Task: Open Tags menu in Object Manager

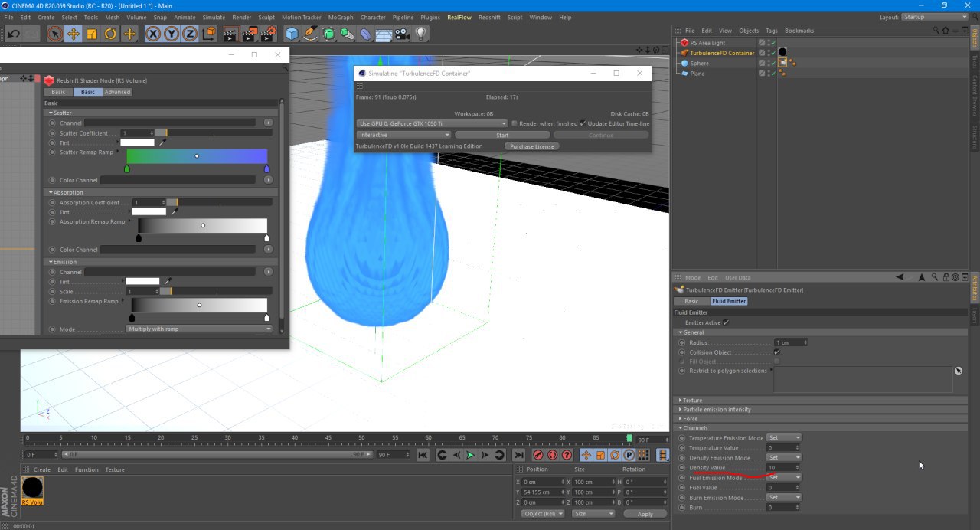Action: 771,31
